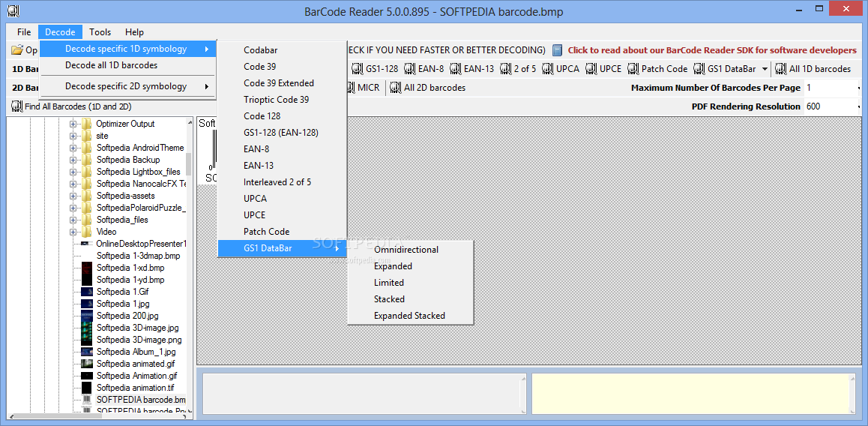Viewport: 868px width, 426px height.
Task: Click the All 2D barcodes toolbar icon
Action: [x=396, y=88]
